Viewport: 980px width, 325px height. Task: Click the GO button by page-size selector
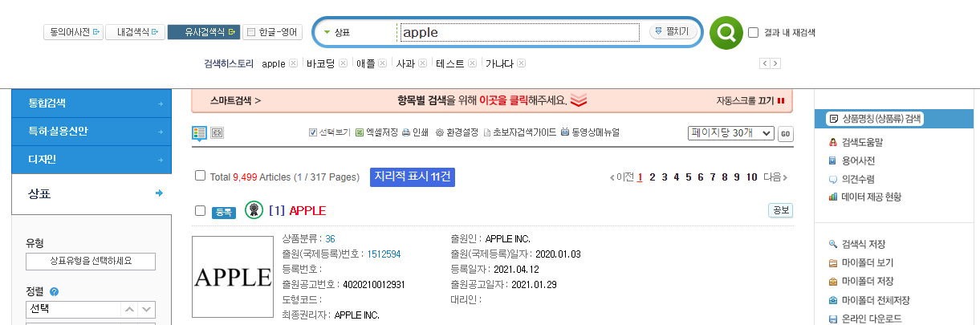785,133
